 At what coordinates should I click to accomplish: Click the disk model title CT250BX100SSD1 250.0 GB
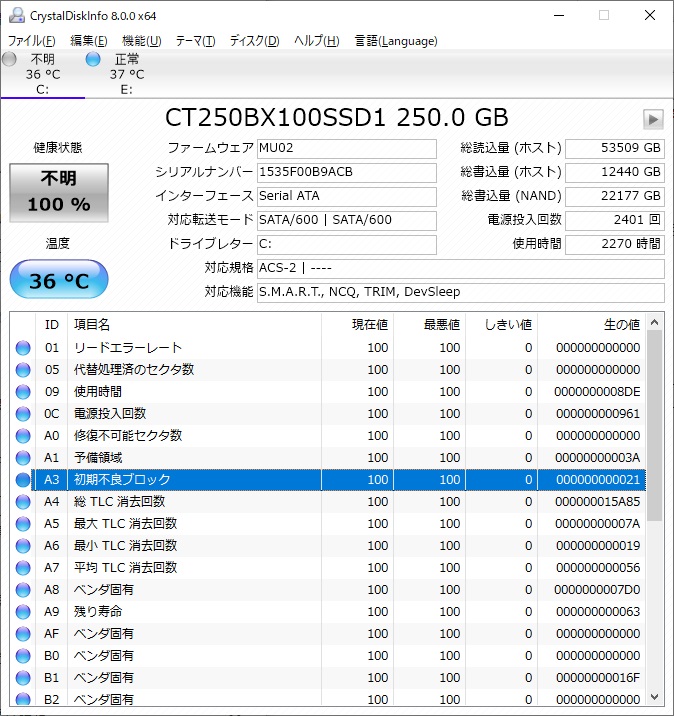pos(337,118)
